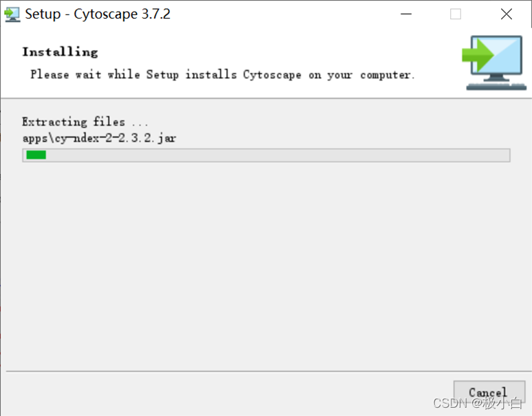Click the greyed-out maximize button

pos(456,14)
